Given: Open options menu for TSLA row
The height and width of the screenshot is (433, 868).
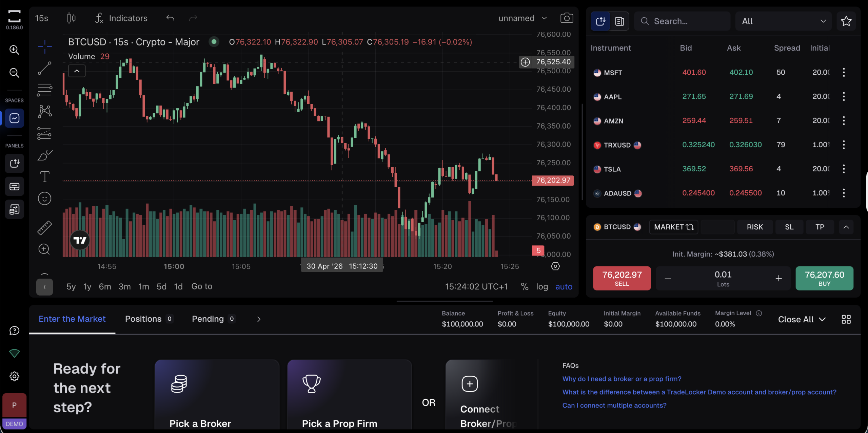Looking at the screenshot, I should click(844, 169).
